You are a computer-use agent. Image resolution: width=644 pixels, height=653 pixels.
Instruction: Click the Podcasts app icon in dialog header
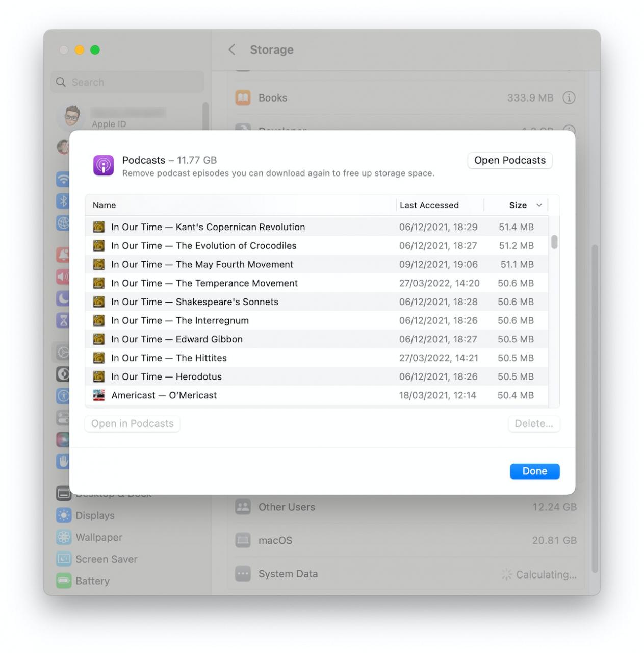(104, 165)
